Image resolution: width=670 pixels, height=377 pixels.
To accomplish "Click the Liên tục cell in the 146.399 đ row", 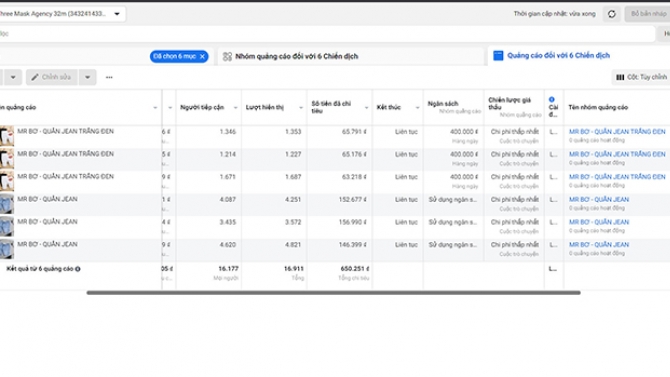I will [x=406, y=245].
